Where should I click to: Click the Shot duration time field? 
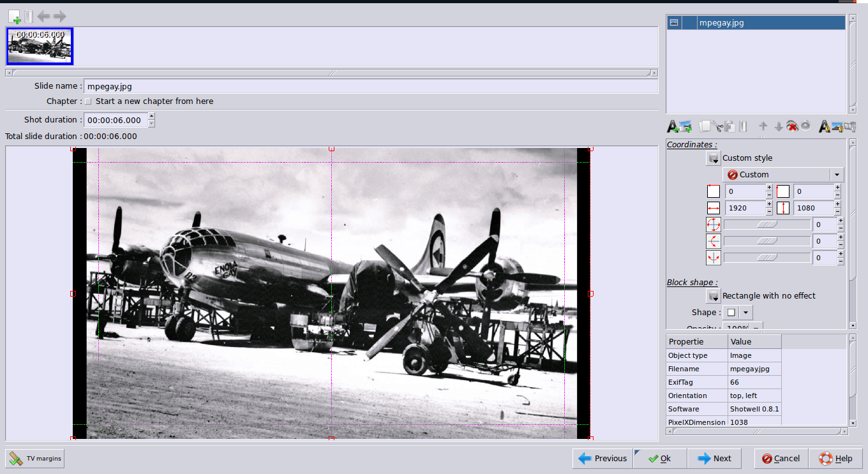coord(116,120)
